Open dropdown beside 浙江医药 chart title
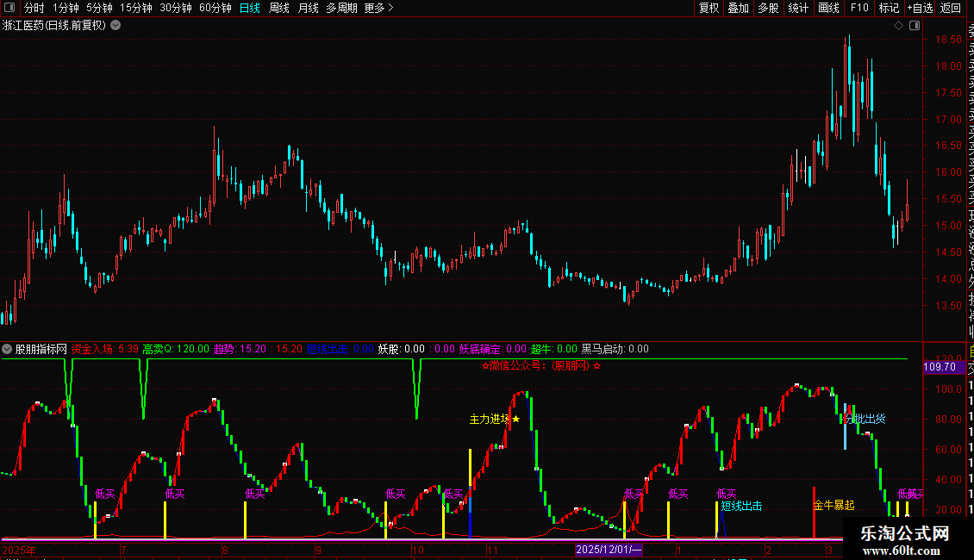Viewport: 974px width, 560px height. tap(116, 25)
